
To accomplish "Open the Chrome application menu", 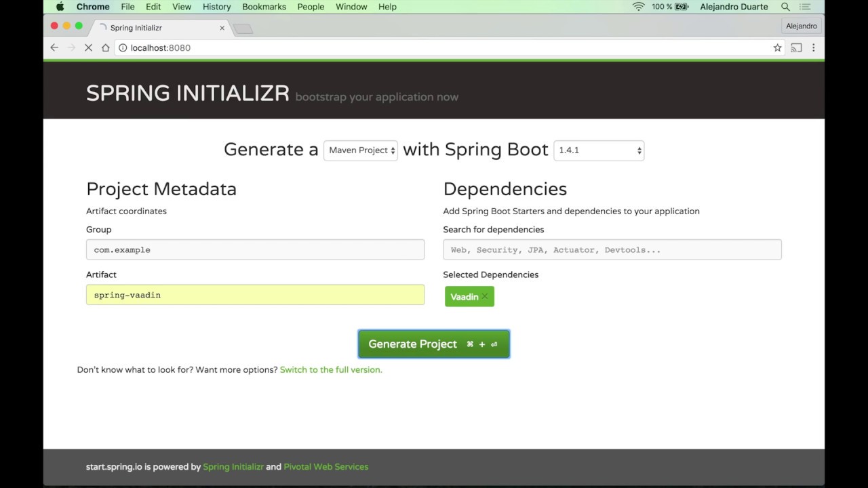I will 93,7.
